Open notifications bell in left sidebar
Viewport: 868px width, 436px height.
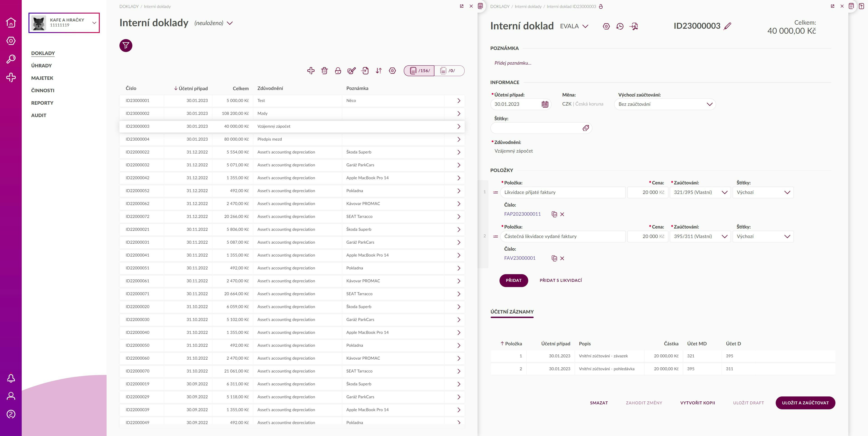coord(11,378)
